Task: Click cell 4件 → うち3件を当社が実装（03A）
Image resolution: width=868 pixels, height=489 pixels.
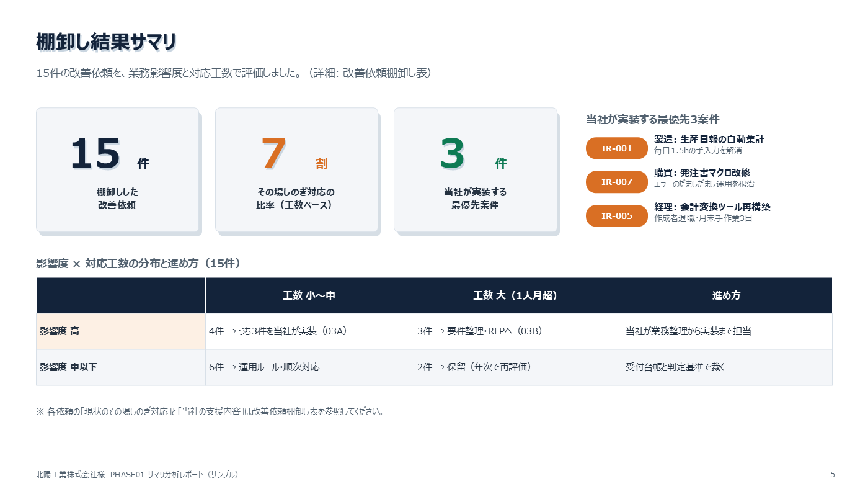Action: (x=309, y=331)
